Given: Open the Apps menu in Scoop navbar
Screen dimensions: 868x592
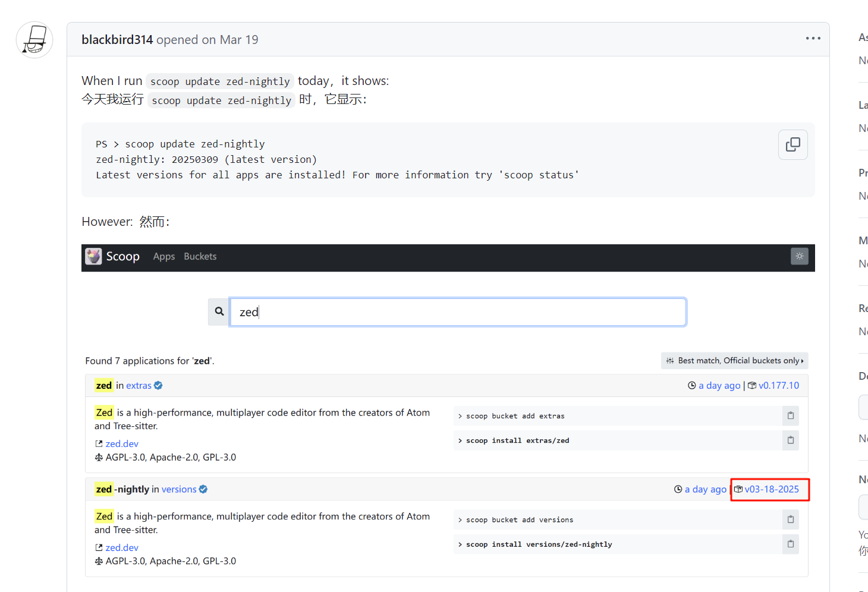Looking at the screenshot, I should click(x=164, y=257).
